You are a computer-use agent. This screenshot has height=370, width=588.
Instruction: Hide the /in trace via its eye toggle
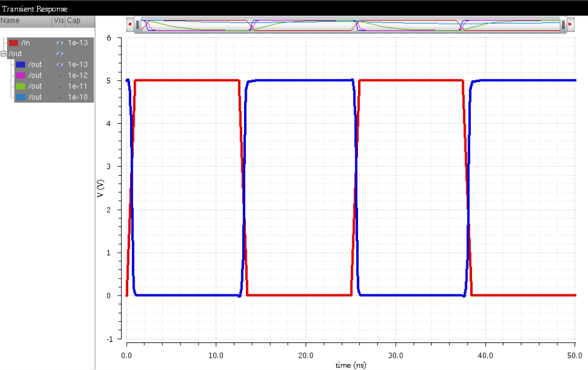click(x=60, y=42)
